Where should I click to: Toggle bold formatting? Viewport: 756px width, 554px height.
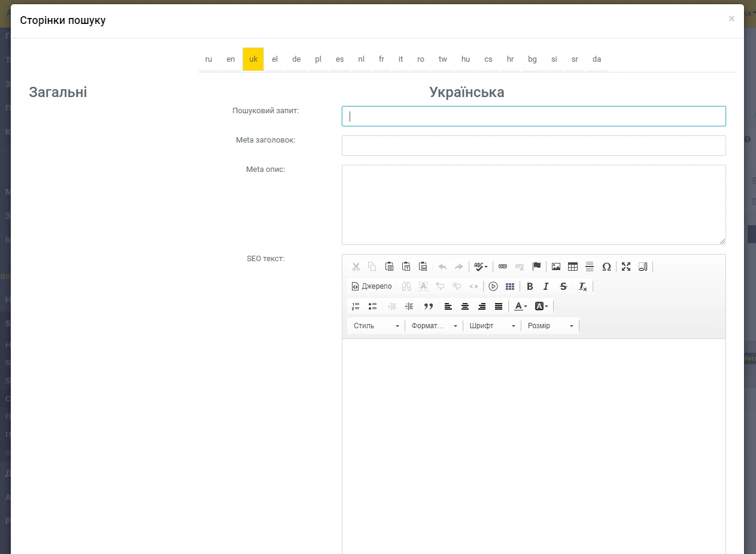pyautogui.click(x=530, y=286)
